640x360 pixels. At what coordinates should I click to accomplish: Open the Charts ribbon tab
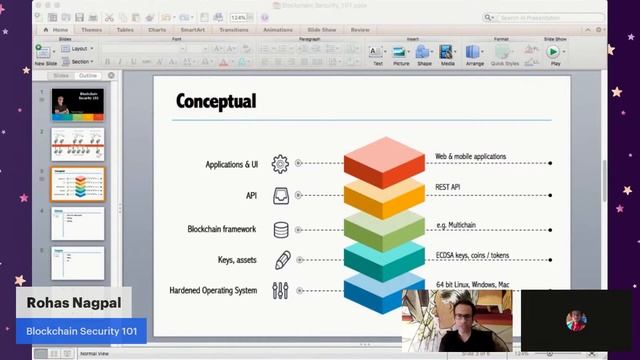(x=157, y=30)
